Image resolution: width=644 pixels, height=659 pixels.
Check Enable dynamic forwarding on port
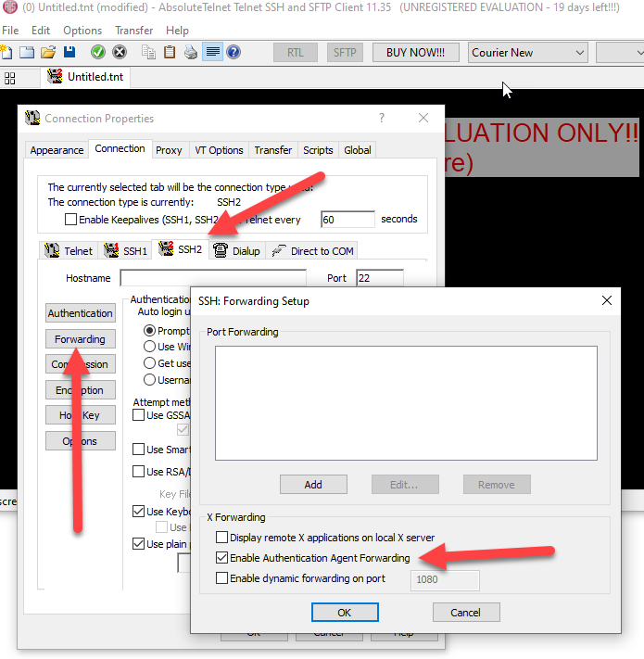click(x=221, y=578)
